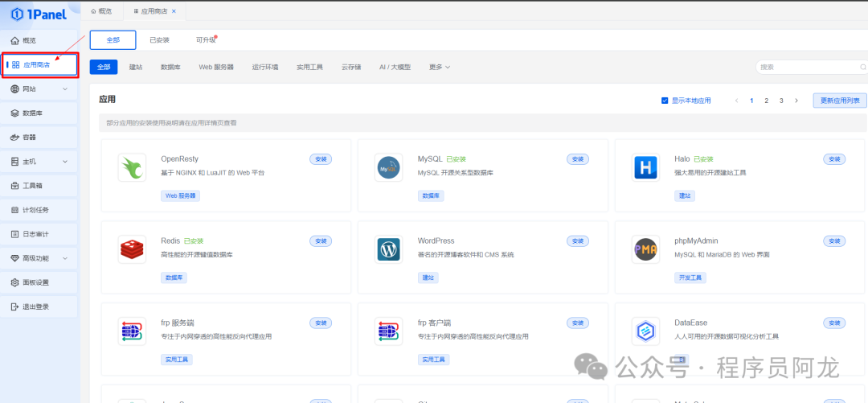
Task: Expand the 网站 sidebar menu
Action: (x=39, y=88)
